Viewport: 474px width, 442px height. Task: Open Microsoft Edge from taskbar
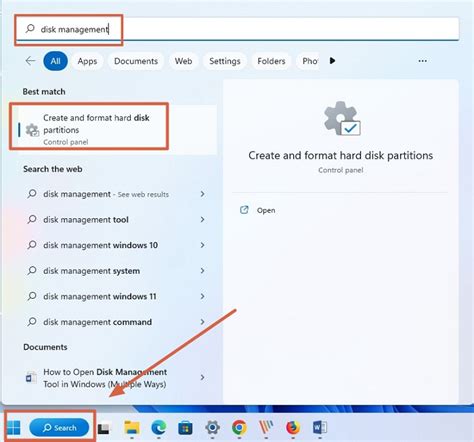coord(159,427)
